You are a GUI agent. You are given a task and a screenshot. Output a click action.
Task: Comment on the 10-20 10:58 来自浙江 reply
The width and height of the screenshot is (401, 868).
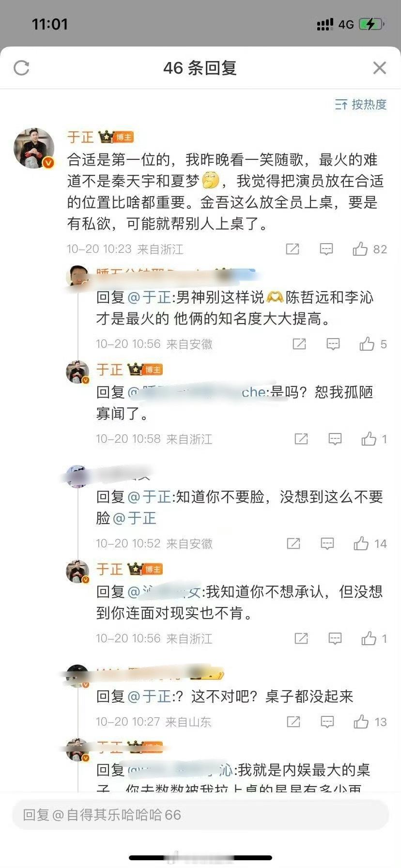coord(335,439)
